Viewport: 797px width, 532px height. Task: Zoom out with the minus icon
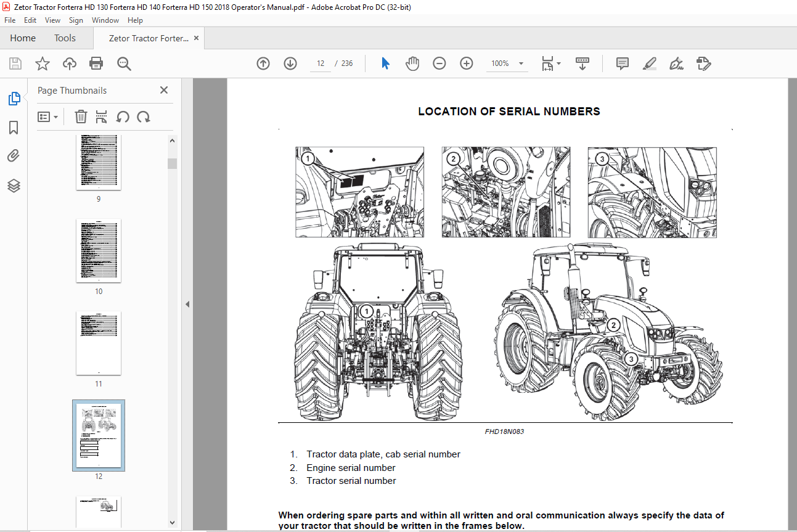(x=439, y=63)
